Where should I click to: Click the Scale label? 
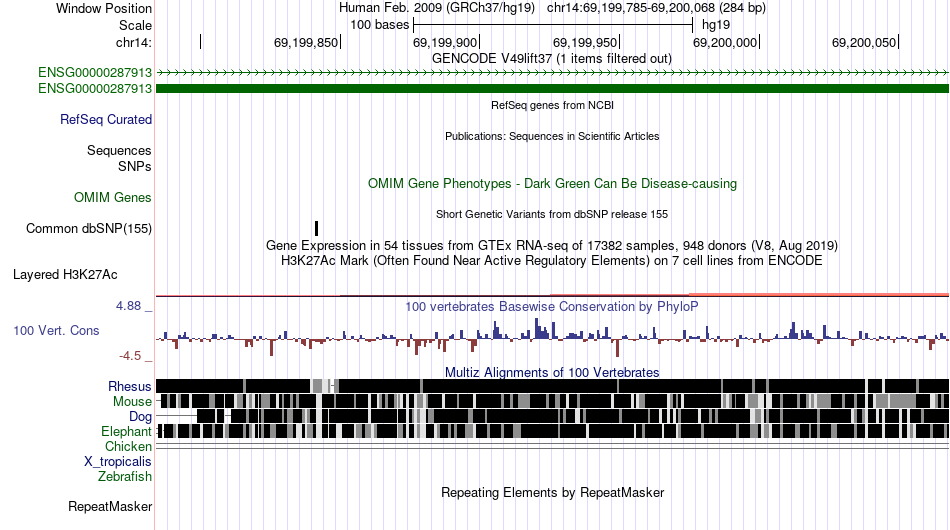pos(135,25)
